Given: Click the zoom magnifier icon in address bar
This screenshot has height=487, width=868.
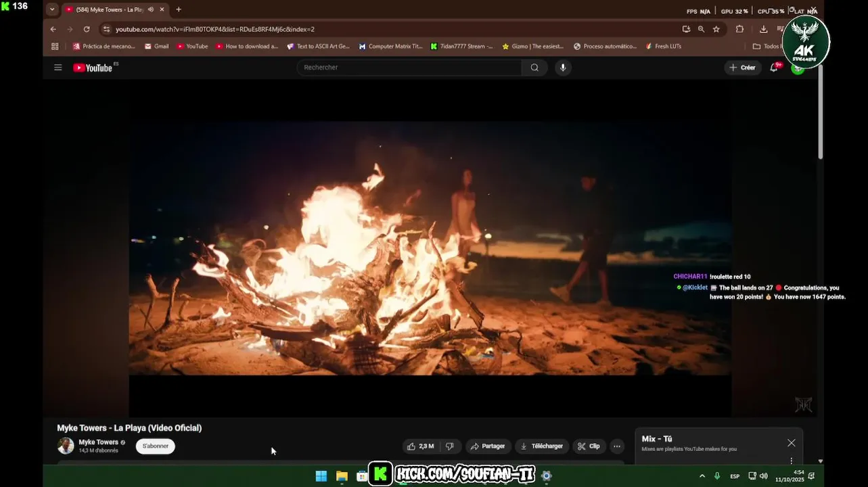Looking at the screenshot, I should pyautogui.click(x=702, y=29).
